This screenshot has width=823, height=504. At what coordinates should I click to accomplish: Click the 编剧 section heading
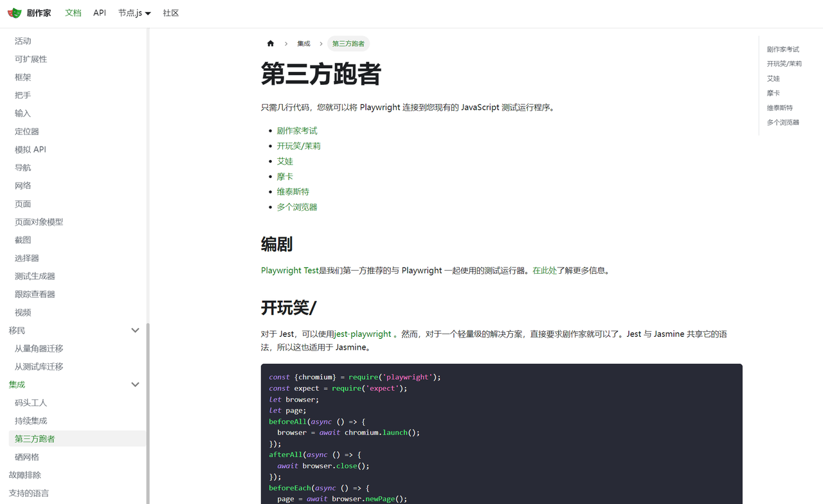pyautogui.click(x=277, y=244)
